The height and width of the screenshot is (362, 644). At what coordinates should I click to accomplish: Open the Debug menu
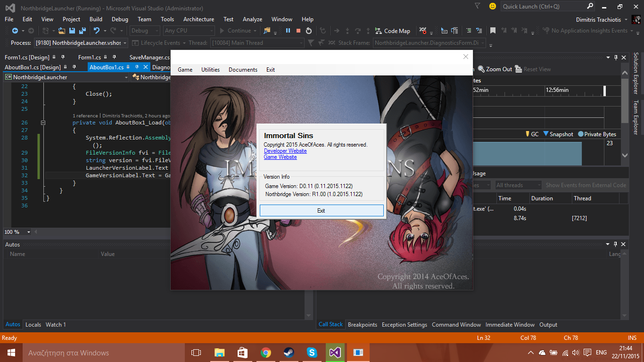click(120, 19)
